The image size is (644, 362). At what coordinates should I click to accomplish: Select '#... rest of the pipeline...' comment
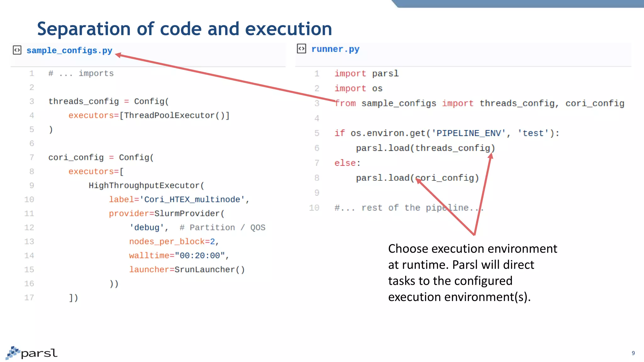[409, 208]
